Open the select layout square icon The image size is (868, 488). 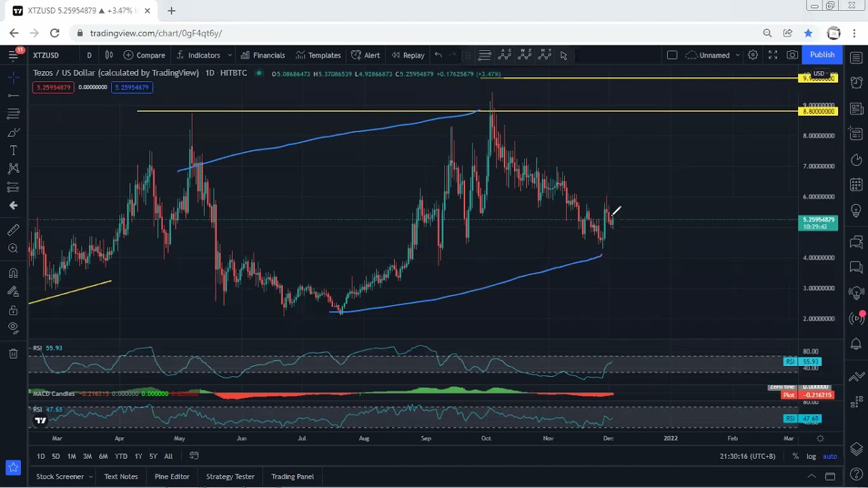[672, 55]
